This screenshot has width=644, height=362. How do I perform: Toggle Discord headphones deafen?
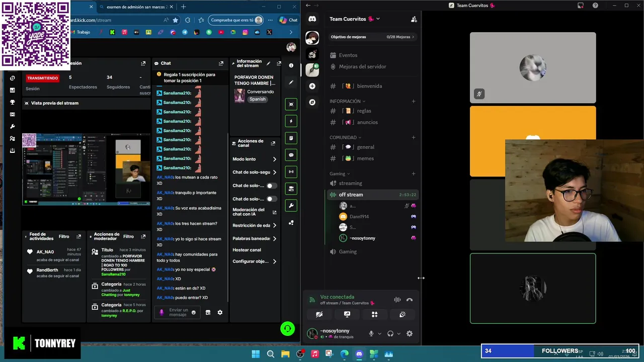click(x=390, y=333)
